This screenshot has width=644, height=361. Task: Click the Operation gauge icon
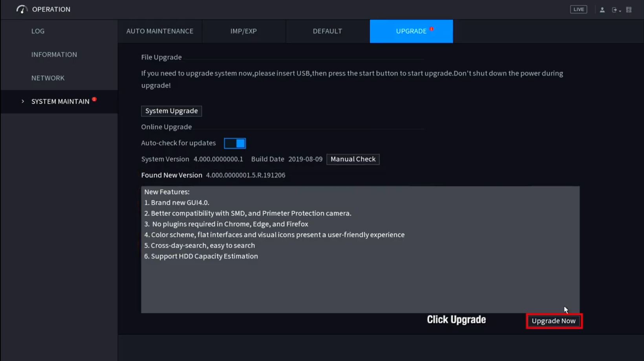22,9
